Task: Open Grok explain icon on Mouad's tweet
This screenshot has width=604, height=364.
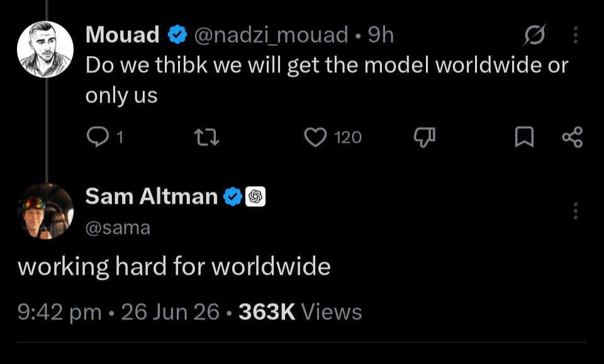Action: coord(534,35)
